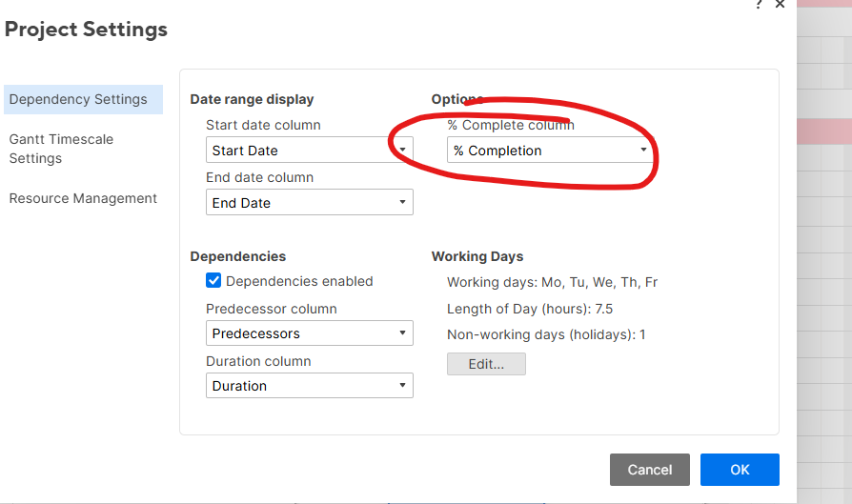852x504 pixels.
Task: Open the Resource Management section
Action: (83, 198)
